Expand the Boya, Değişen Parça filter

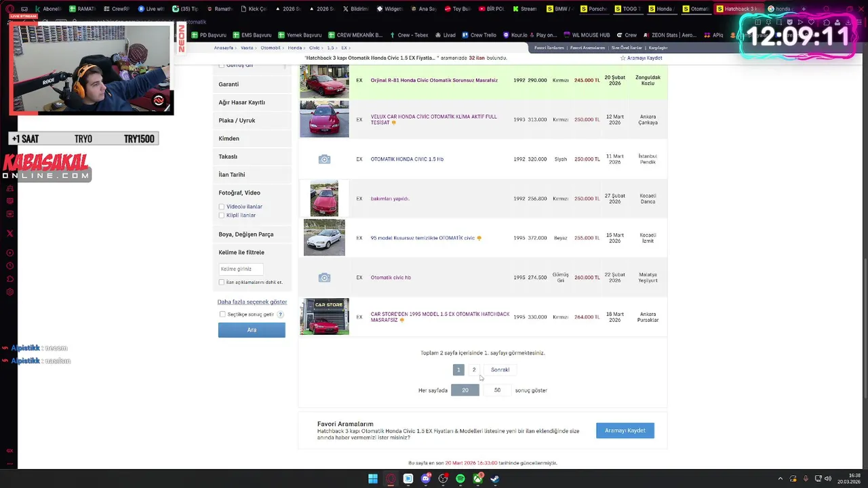click(x=252, y=235)
